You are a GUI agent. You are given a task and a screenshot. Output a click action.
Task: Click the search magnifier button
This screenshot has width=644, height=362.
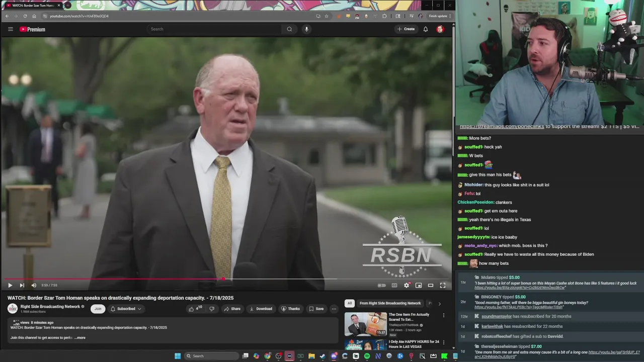click(289, 29)
